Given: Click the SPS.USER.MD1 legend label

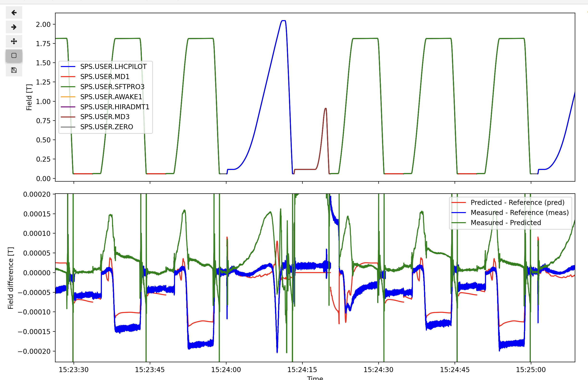Looking at the screenshot, I should 105,77.
